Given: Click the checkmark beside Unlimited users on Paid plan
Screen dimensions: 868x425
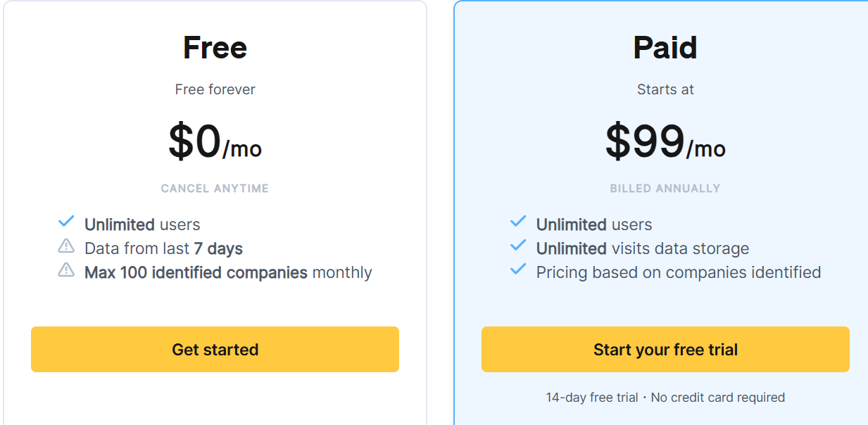Looking at the screenshot, I should [x=517, y=224].
